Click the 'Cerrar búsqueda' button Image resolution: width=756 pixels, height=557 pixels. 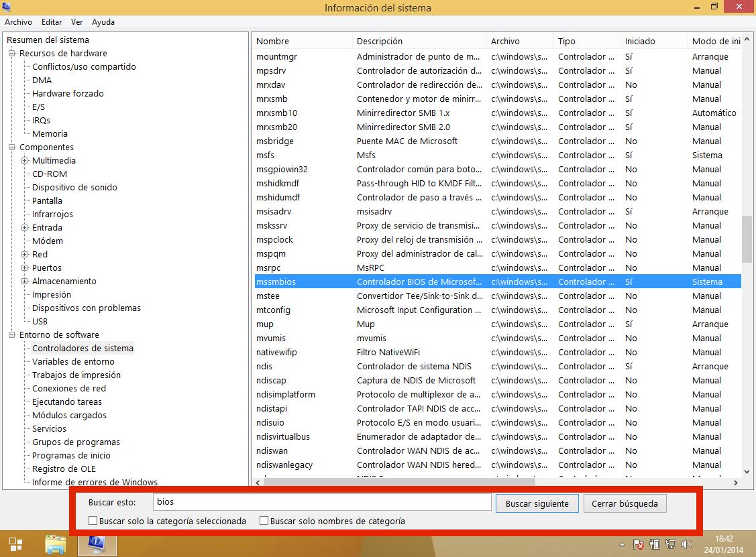click(x=625, y=503)
